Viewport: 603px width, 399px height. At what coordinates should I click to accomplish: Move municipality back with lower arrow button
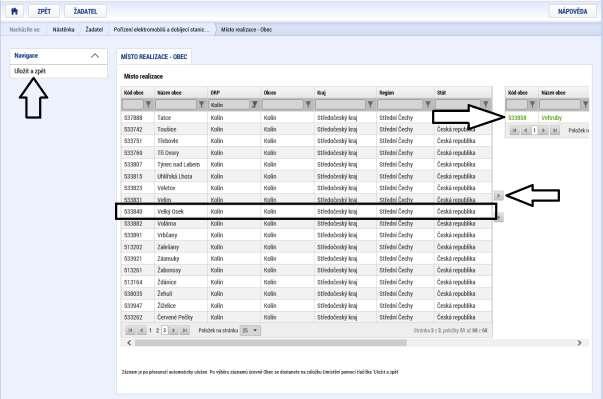[x=499, y=218]
